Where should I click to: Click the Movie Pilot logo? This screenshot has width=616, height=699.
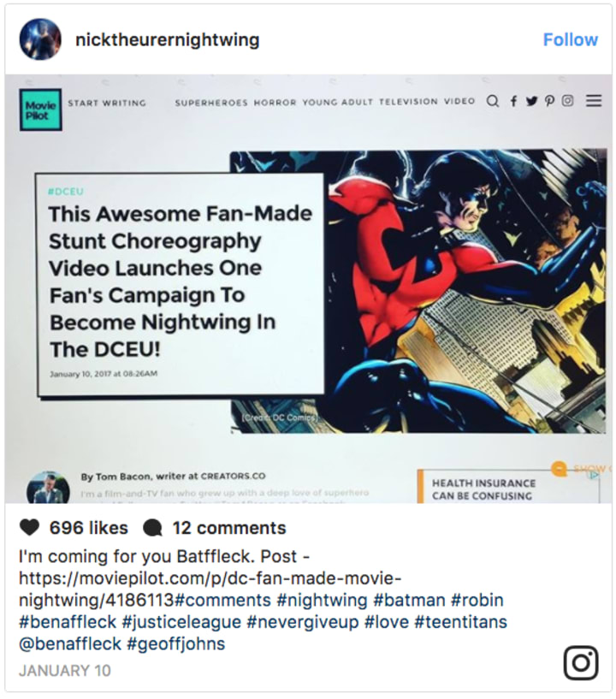(x=40, y=110)
